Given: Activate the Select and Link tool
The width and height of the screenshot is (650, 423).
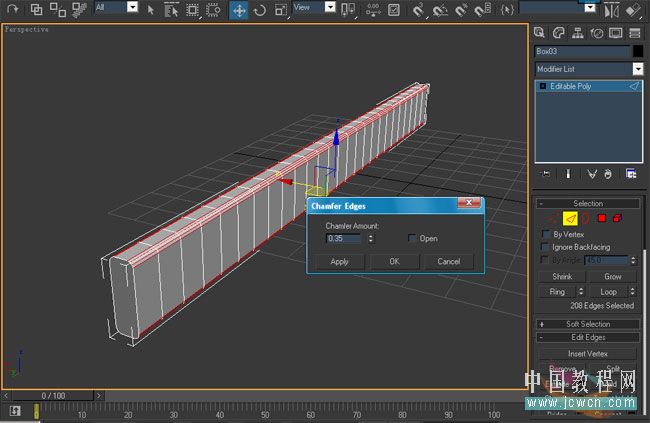Looking at the screenshot, I should [36, 9].
